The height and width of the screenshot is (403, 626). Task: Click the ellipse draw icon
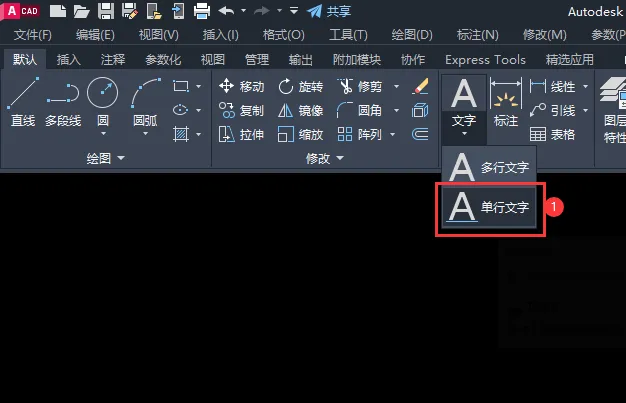click(x=180, y=110)
